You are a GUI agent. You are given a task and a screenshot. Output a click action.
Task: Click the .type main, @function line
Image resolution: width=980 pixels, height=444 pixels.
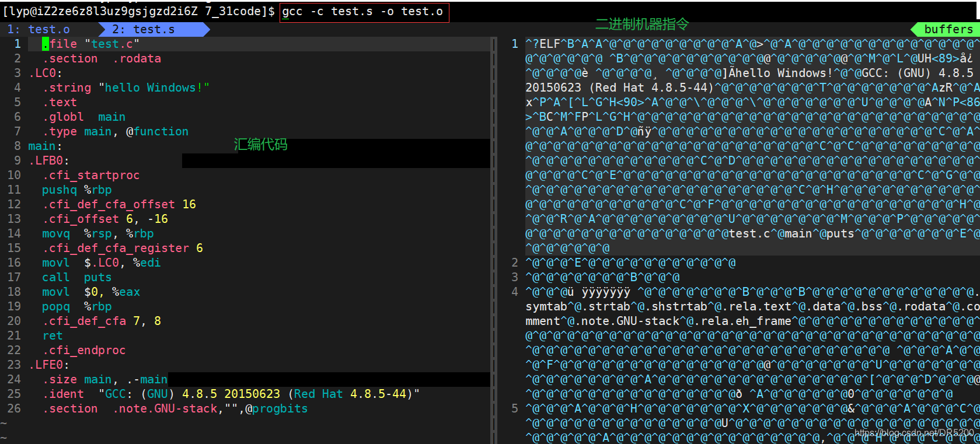(115, 131)
